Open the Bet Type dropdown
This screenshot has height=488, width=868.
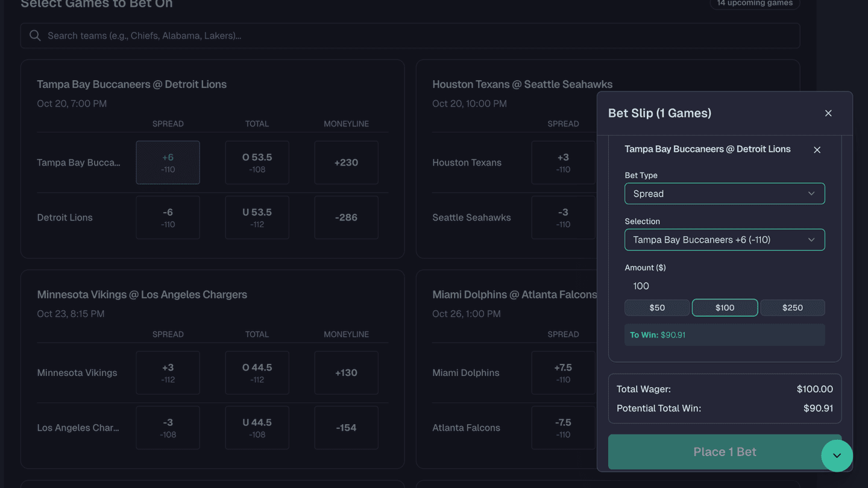(x=725, y=193)
